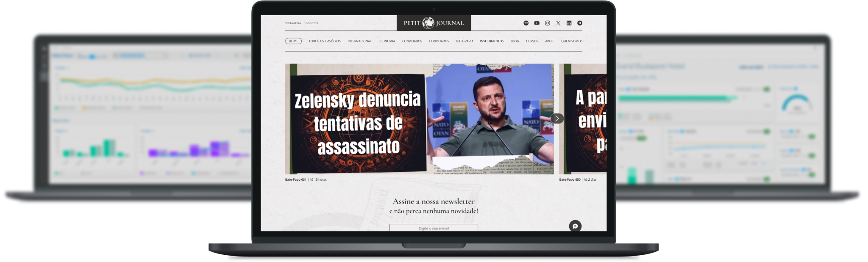Open the Spotify social icon

(526, 23)
